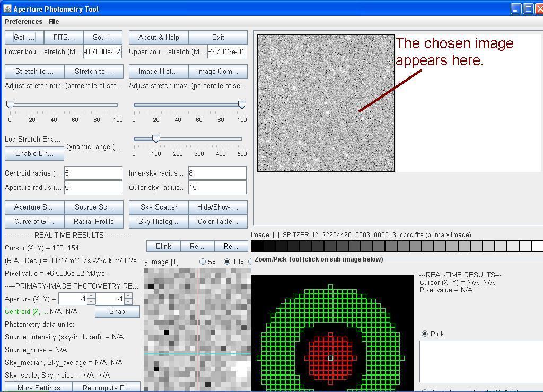Open the File menu
Viewport: 543px width, 392px height.
click(x=54, y=22)
